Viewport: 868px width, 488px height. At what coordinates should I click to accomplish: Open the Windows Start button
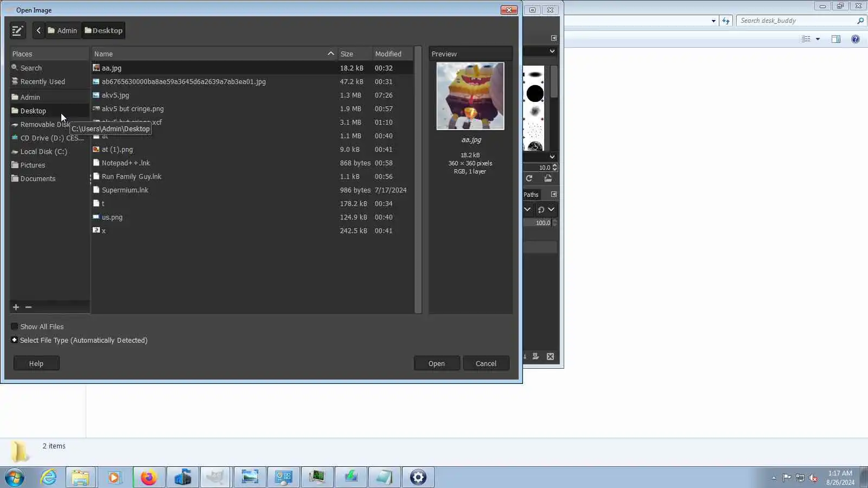15,478
